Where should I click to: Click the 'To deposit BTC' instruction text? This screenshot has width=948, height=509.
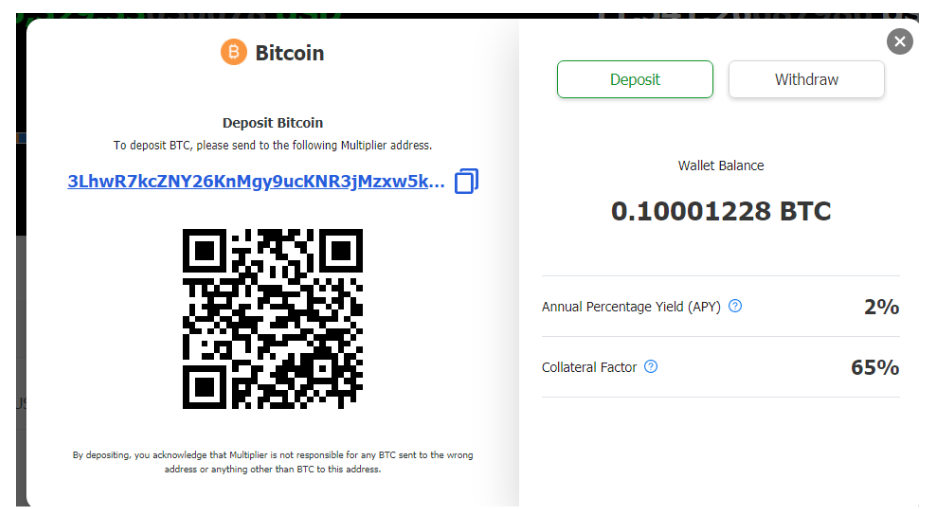coord(273,145)
